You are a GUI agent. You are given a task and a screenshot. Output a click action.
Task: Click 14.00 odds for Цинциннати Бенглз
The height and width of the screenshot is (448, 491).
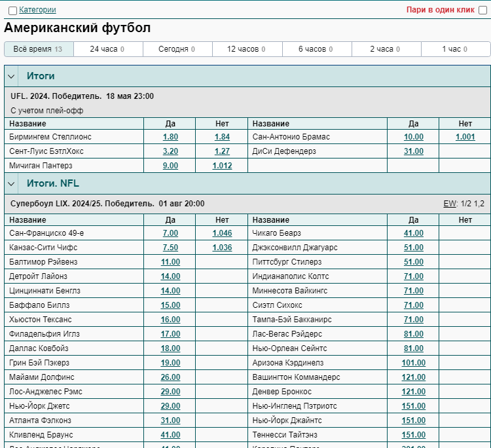(170, 291)
